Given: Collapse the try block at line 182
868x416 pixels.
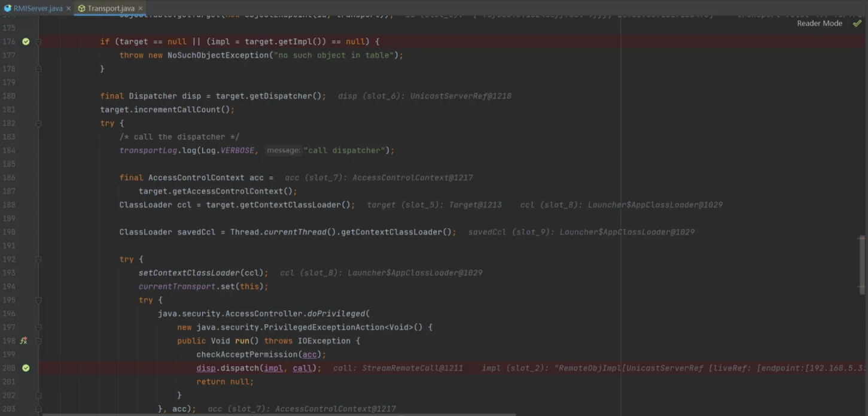Looking at the screenshot, I should tap(38, 123).
